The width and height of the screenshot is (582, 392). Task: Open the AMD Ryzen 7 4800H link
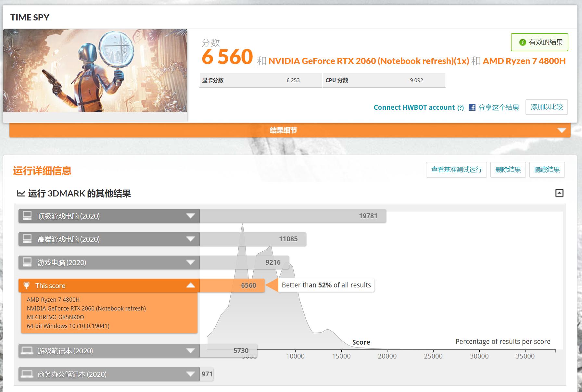[x=524, y=61]
